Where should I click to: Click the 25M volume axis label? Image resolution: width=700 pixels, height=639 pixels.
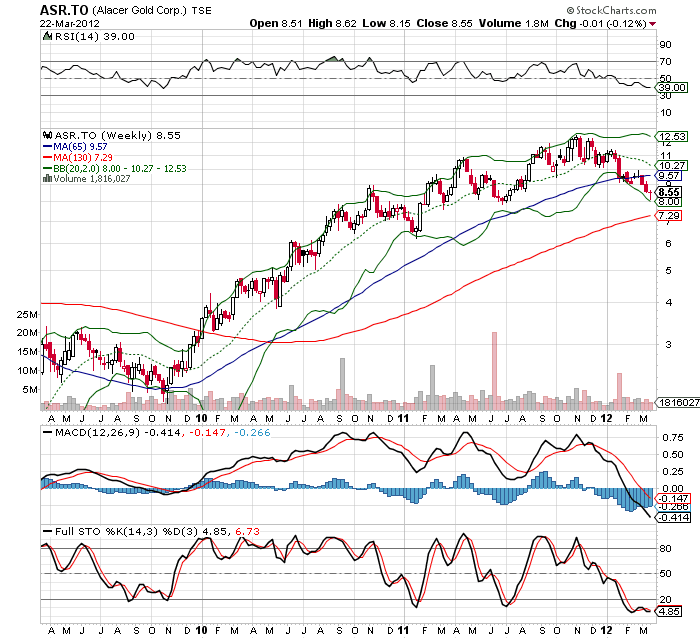click(x=27, y=314)
